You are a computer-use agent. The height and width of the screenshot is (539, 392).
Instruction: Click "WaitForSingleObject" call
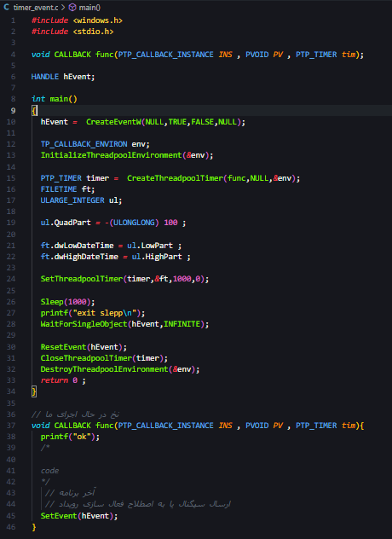click(84, 324)
